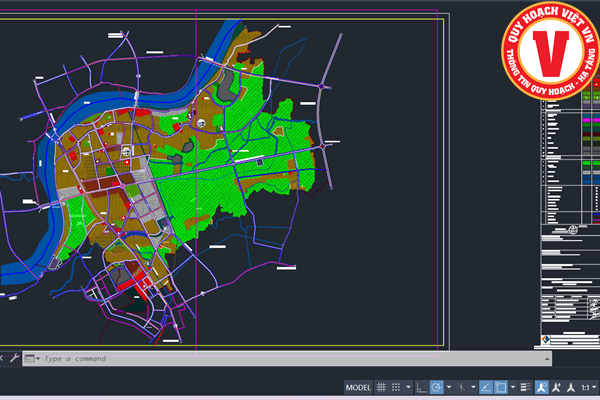
Task: Expand the snap mode settings arrow
Action: [x=409, y=387]
